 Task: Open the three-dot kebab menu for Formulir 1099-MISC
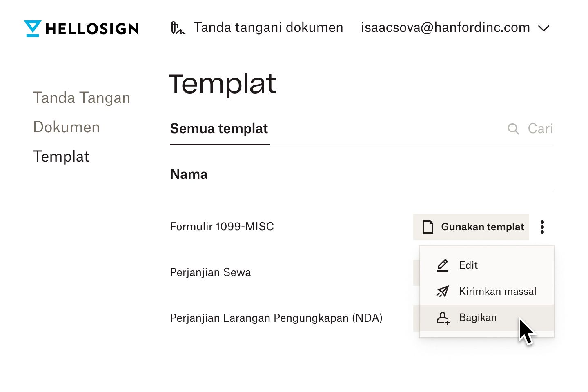click(542, 227)
